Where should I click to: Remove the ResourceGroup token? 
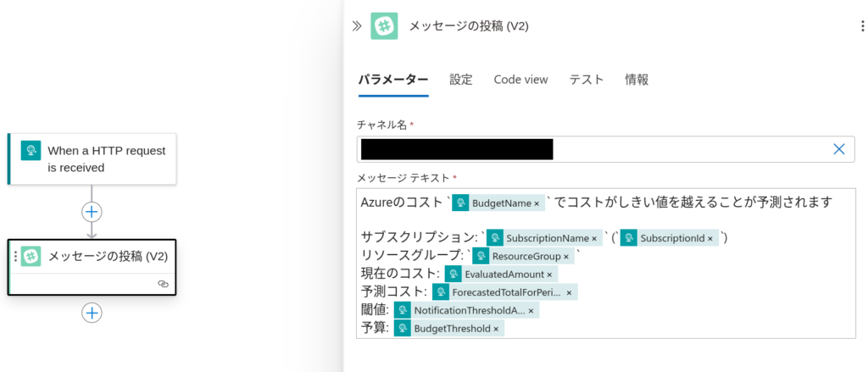565,256
